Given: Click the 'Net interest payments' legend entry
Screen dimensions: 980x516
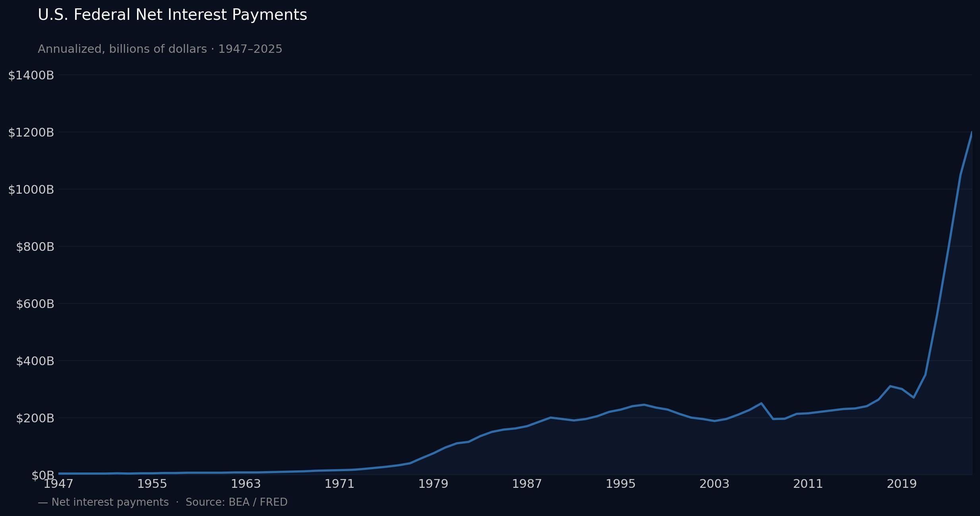Looking at the screenshot, I should click(x=103, y=502).
